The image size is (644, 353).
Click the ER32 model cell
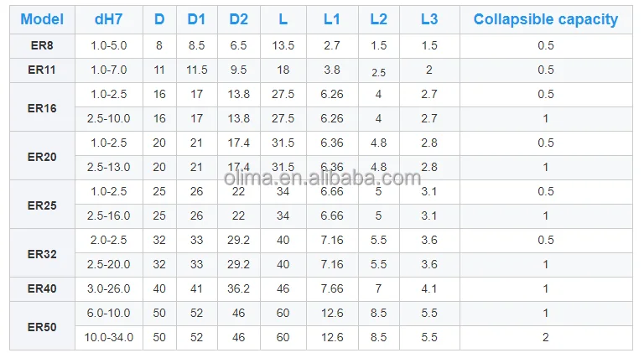(41, 252)
